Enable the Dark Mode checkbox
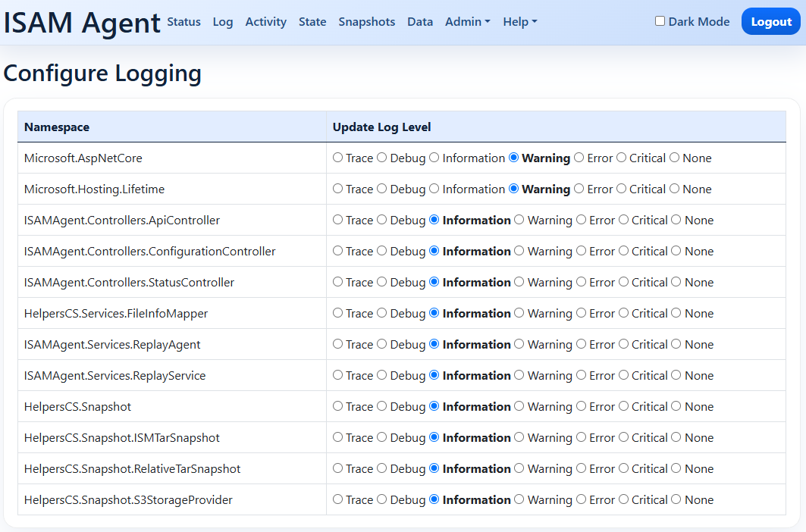The image size is (806, 532). [660, 21]
